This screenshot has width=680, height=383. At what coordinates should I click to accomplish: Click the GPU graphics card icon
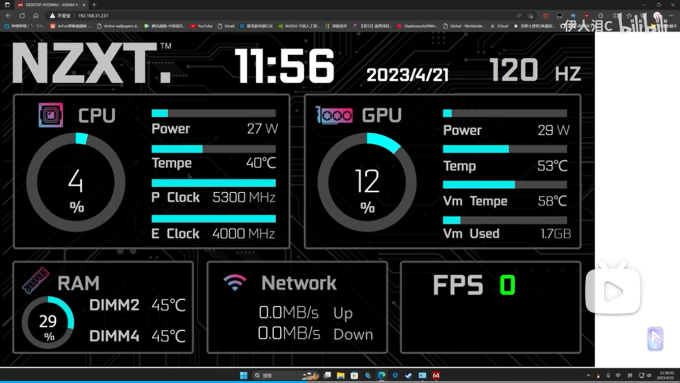pos(334,115)
